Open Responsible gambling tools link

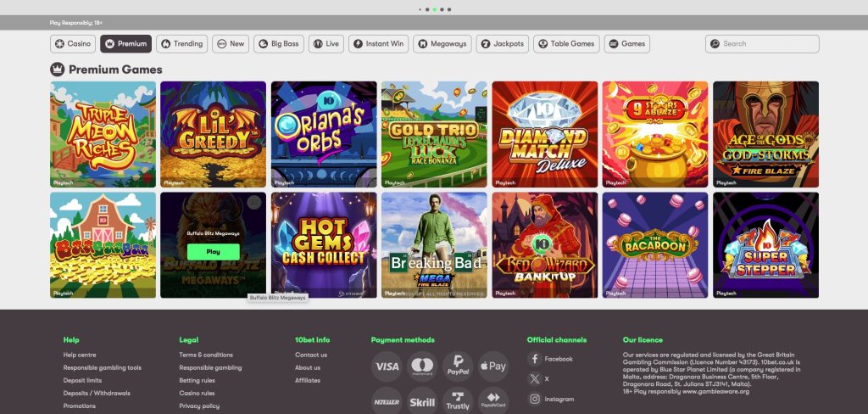[103, 367]
